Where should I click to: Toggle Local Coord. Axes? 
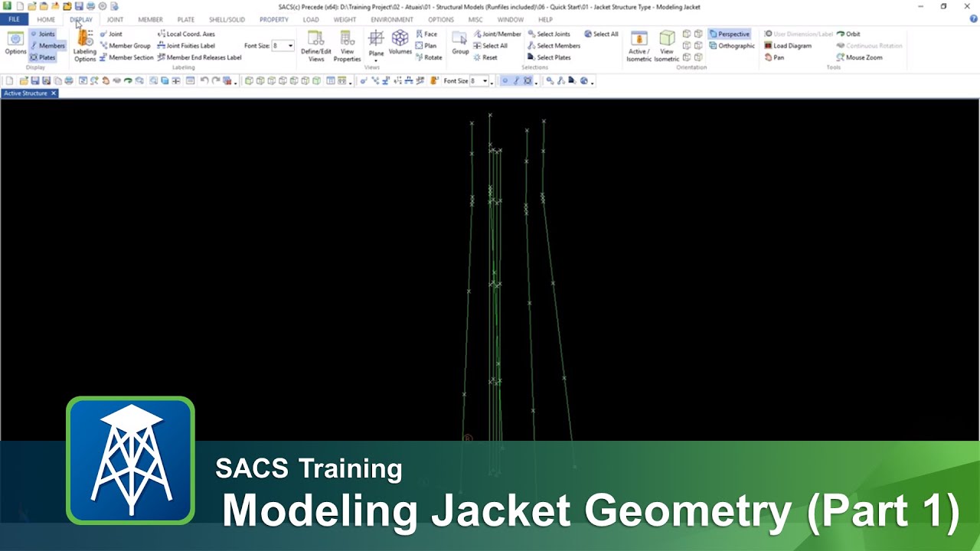click(186, 34)
